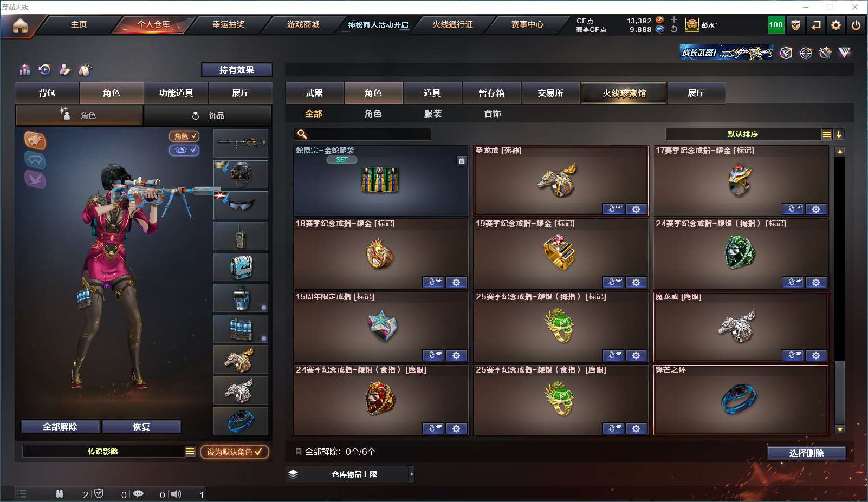The image size is (868, 502).
Task: Open gear settings on 圣龙戒 [死神]
Action: (636, 209)
